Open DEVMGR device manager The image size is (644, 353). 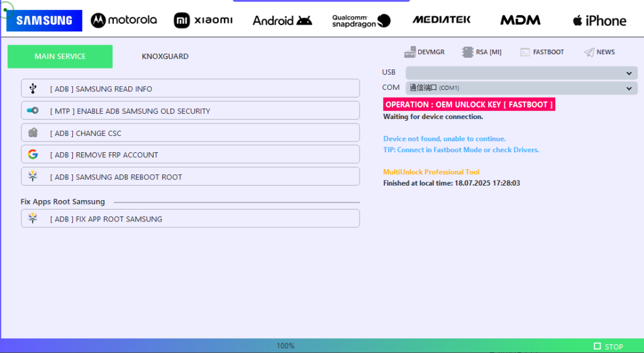click(425, 52)
